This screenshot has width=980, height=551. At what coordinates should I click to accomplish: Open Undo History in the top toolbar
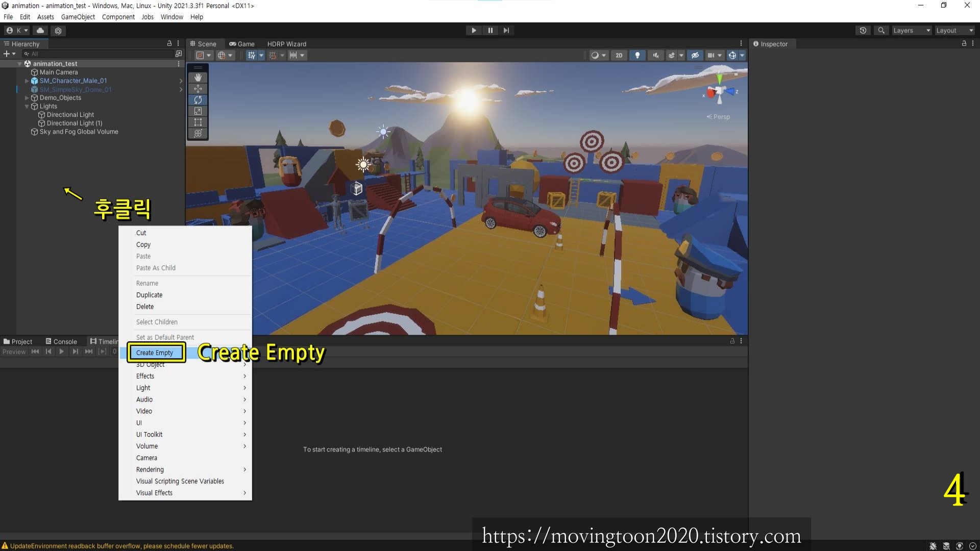863,31
